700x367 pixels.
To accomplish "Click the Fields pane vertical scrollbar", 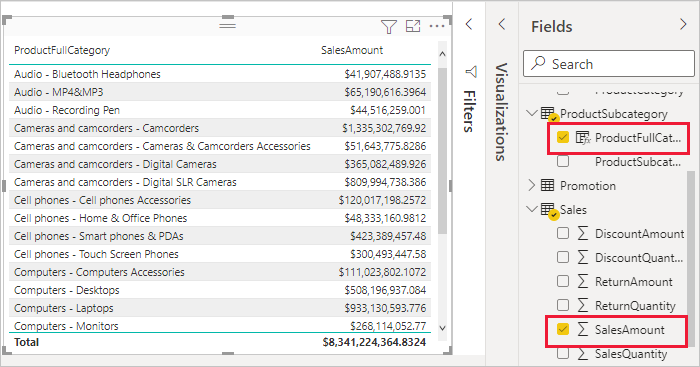I will [691, 259].
